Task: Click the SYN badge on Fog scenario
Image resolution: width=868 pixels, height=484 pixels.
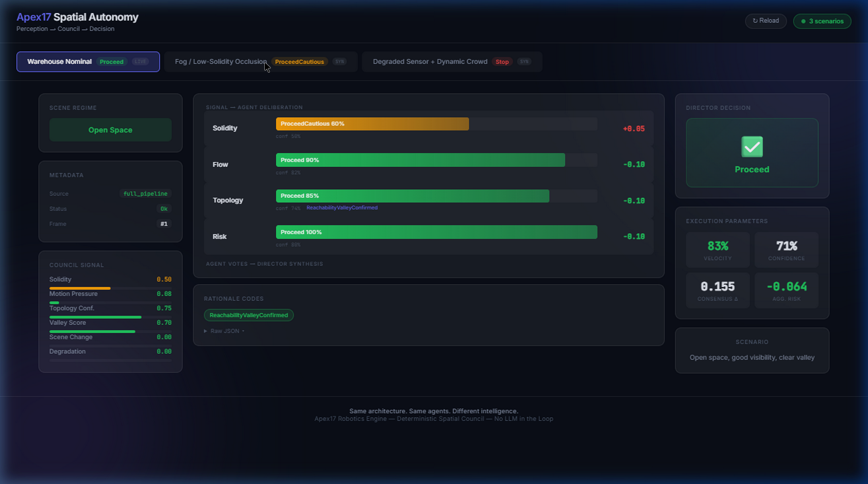Action: tap(339, 61)
